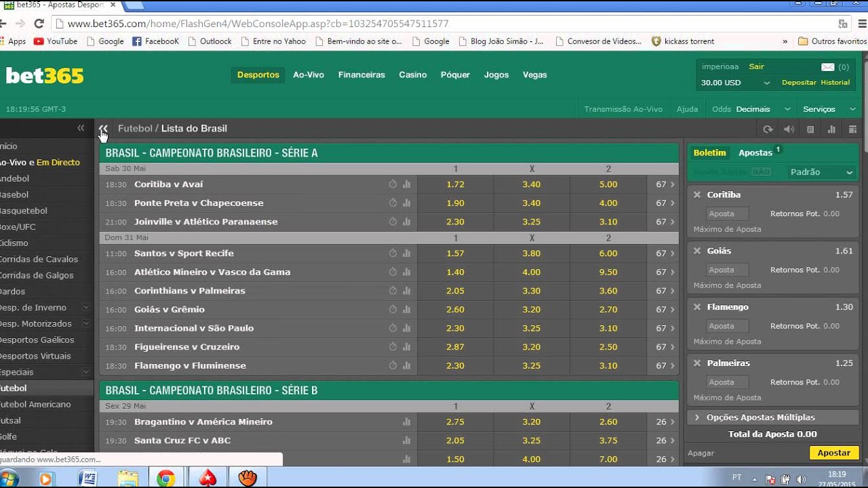This screenshot has height=488, width=868.
Task: Open stats chart for Santos v Sport Recife
Action: [407, 253]
